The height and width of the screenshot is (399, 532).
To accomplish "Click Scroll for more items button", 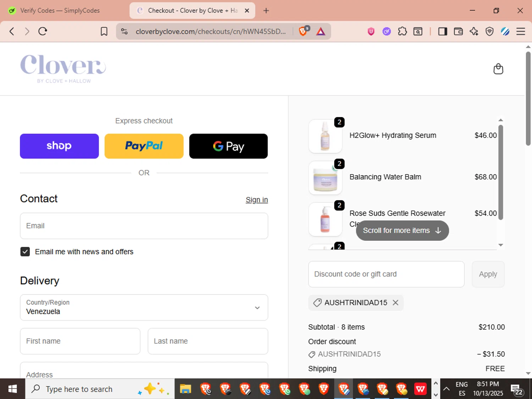I will point(402,231).
